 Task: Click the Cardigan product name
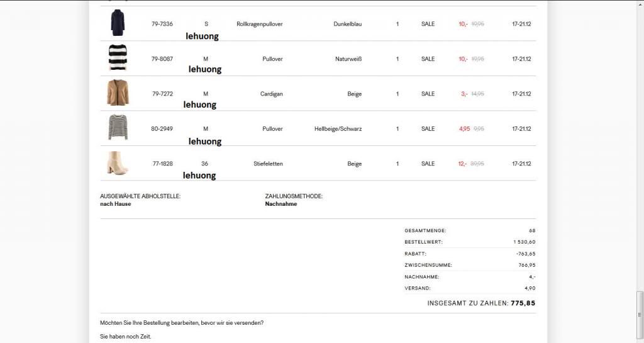(272, 94)
